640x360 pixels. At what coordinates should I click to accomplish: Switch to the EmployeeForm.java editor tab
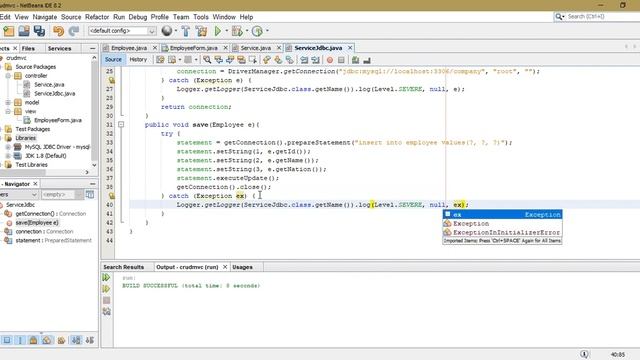pyautogui.click(x=193, y=48)
